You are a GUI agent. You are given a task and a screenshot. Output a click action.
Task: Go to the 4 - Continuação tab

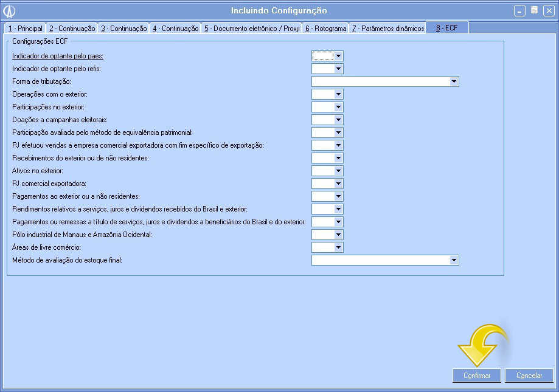coord(175,29)
